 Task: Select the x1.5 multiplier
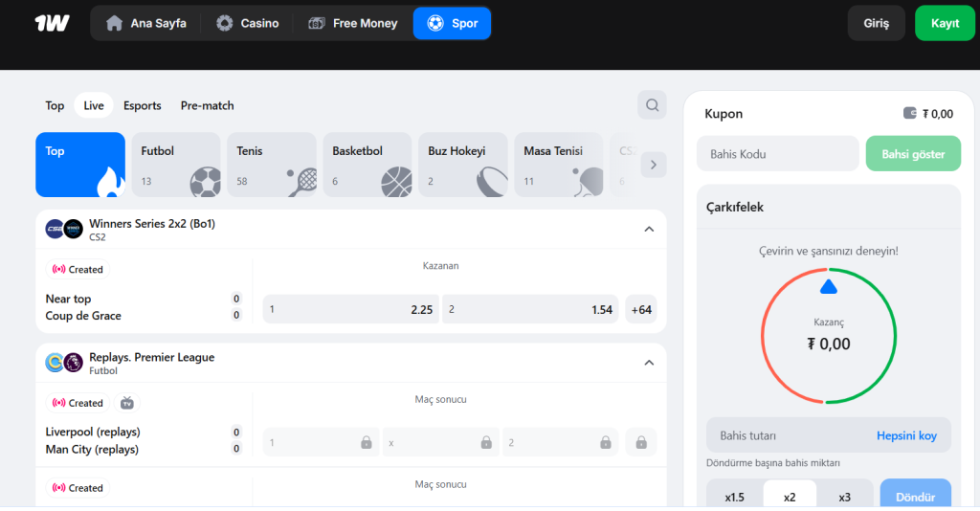click(x=734, y=497)
